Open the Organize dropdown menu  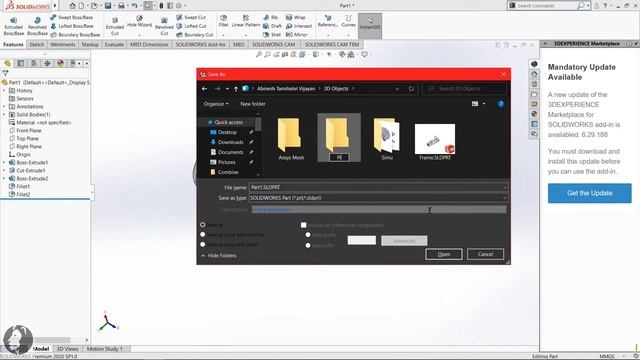coord(216,104)
